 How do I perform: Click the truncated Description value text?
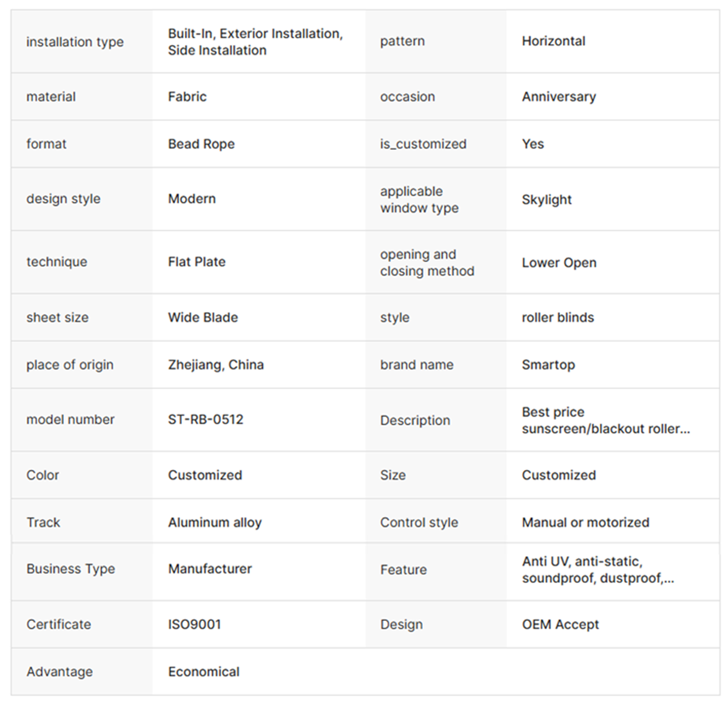605,420
